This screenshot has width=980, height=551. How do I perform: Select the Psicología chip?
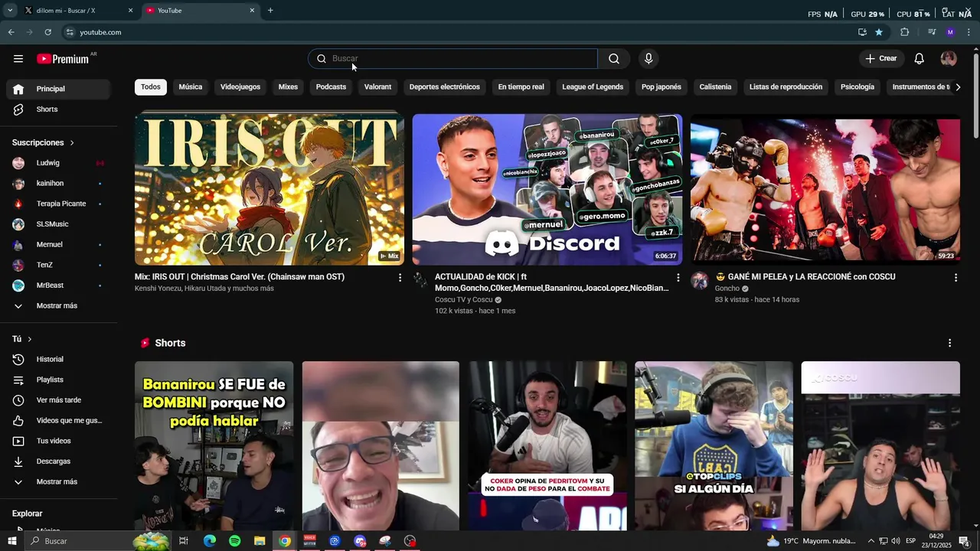click(x=857, y=87)
